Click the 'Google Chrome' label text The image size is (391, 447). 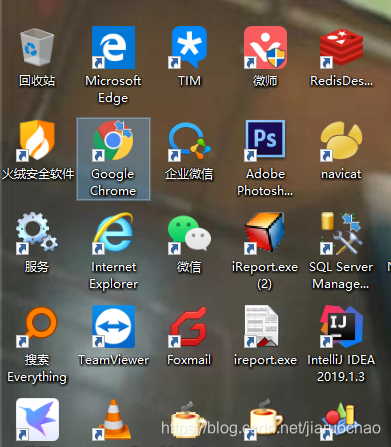tap(113, 182)
